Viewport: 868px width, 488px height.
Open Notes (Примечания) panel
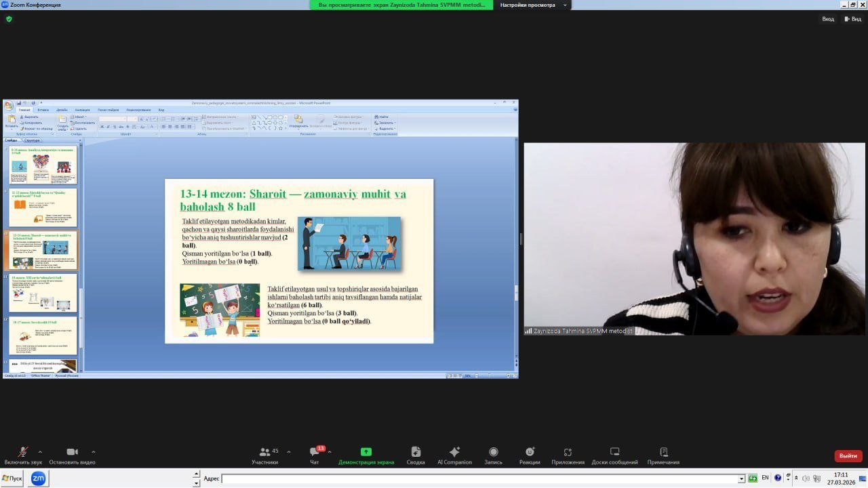click(x=663, y=452)
